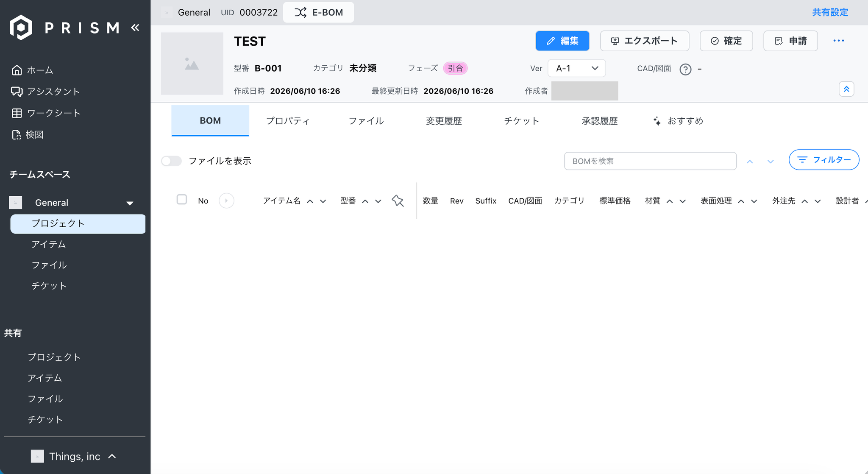Sort アイテム名 column ascending
Screen dimensions: 868x474
tap(310, 201)
